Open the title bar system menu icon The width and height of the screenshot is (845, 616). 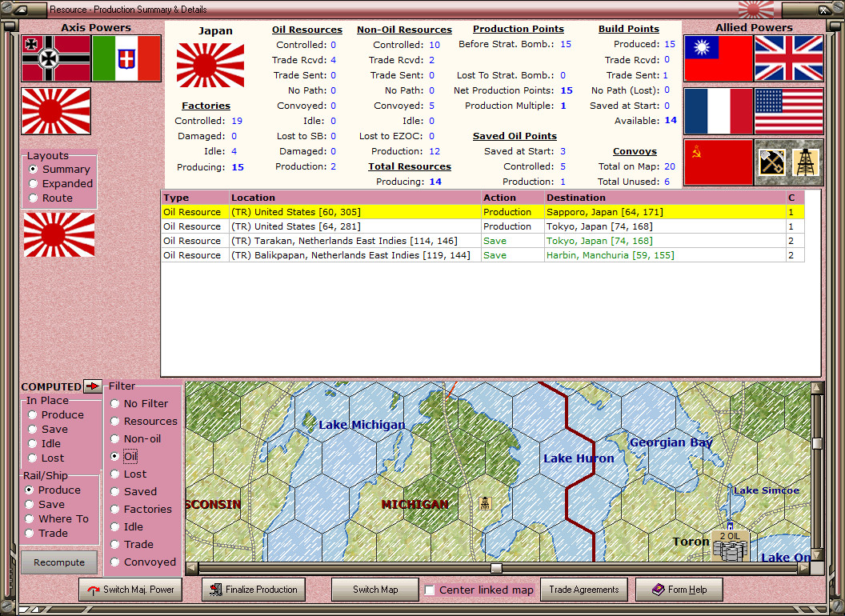(x=18, y=10)
